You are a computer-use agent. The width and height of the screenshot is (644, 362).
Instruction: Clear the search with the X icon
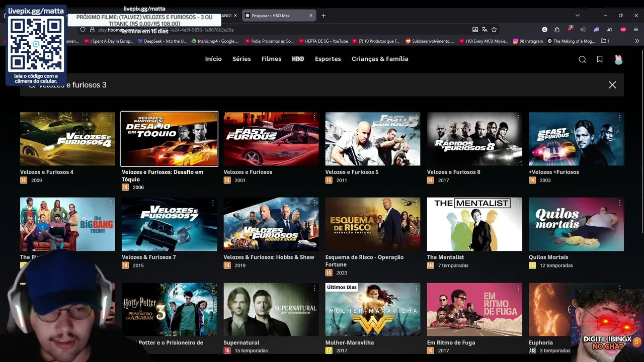pos(612,85)
